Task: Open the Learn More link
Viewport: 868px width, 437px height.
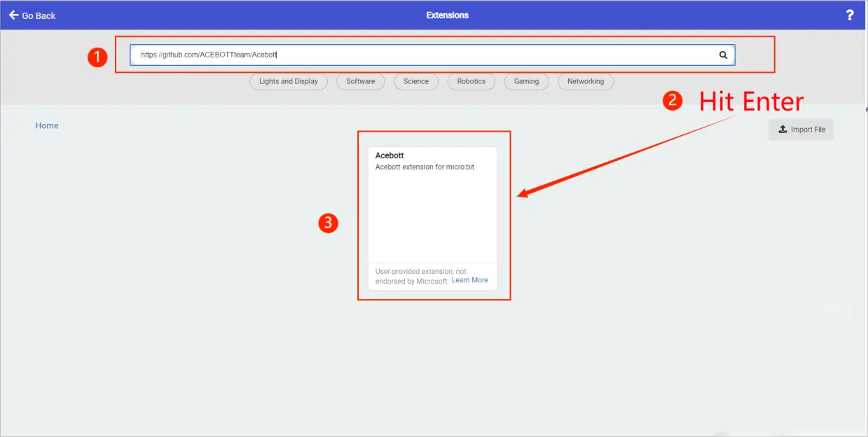Action: pos(469,280)
